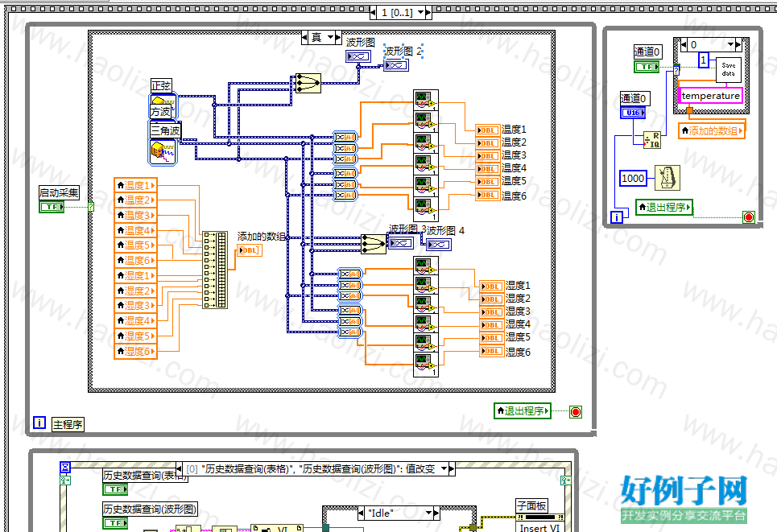Select the 波形图 2 chart terminal
777x532 pixels.
[396, 65]
